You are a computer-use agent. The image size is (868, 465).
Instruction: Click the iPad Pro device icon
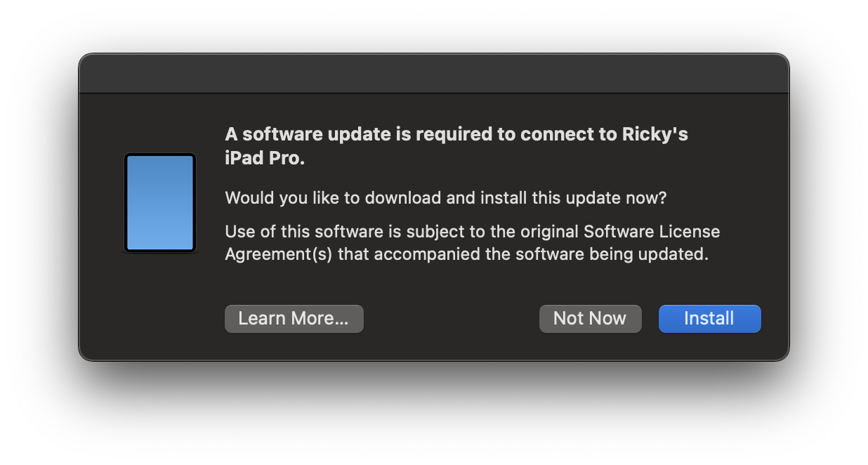[160, 203]
